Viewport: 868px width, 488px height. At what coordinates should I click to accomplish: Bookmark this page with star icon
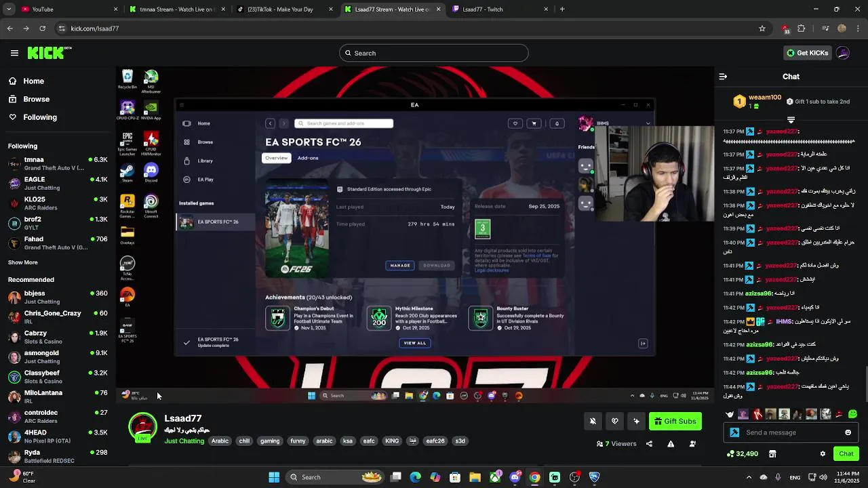[762, 28]
